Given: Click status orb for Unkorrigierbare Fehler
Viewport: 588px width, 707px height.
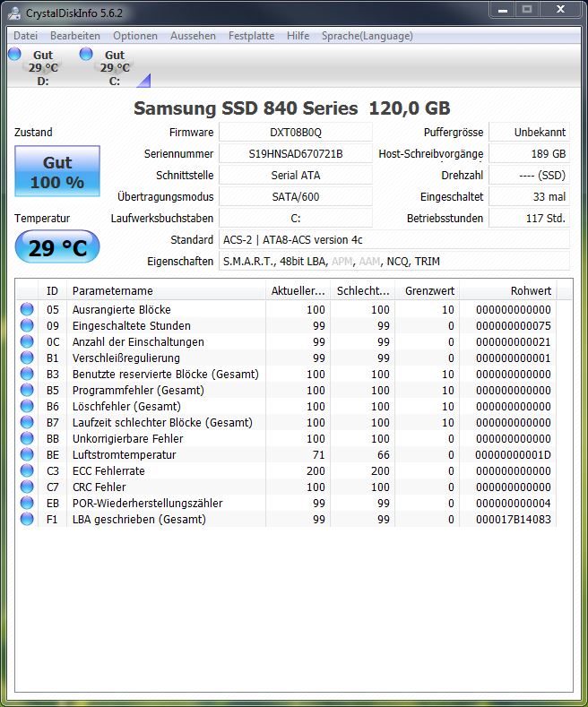Looking at the screenshot, I should point(27,438).
